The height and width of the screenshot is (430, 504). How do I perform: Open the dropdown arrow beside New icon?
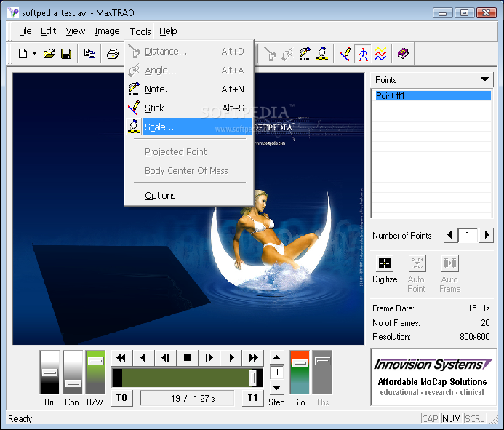[34, 54]
